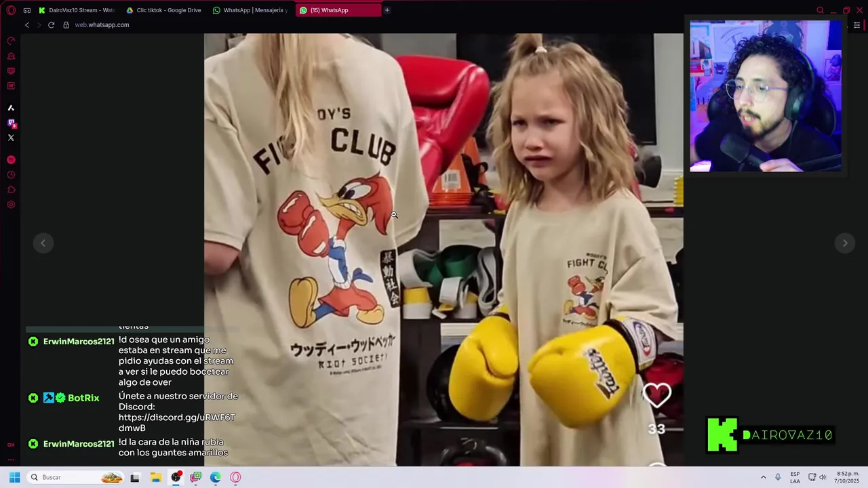Image resolution: width=868 pixels, height=488 pixels.
Task: Open Settings gear in sidebar
Action: pos(11,205)
